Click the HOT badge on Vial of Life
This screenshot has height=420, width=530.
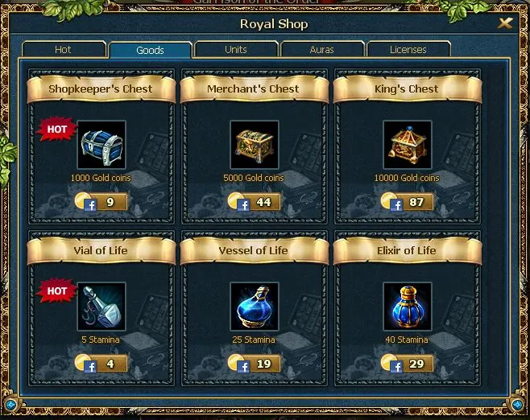tap(56, 290)
